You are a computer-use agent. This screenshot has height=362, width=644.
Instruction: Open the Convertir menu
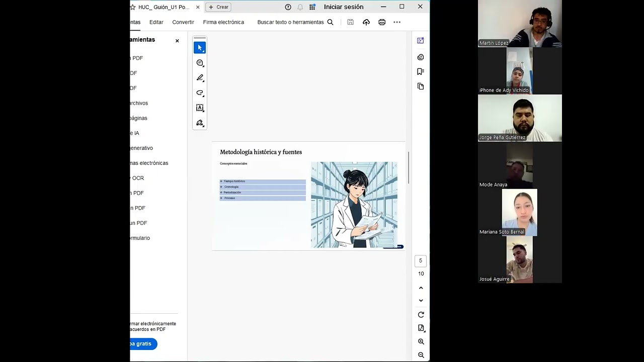pyautogui.click(x=183, y=22)
